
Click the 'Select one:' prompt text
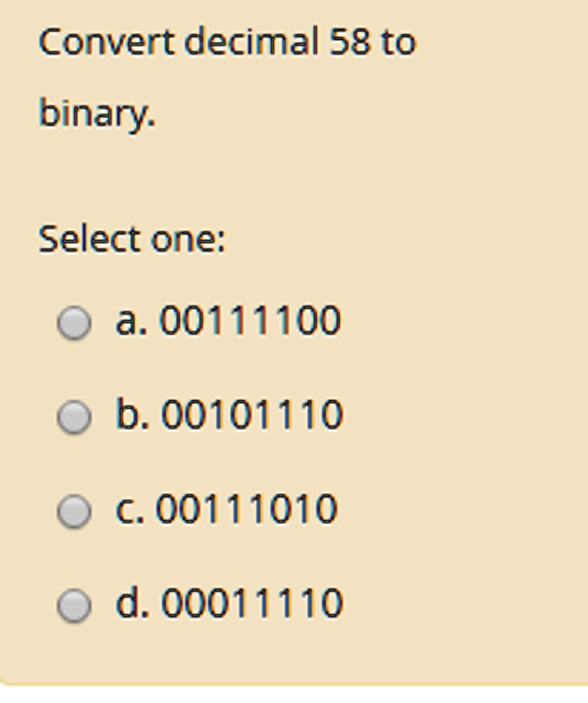point(132,240)
